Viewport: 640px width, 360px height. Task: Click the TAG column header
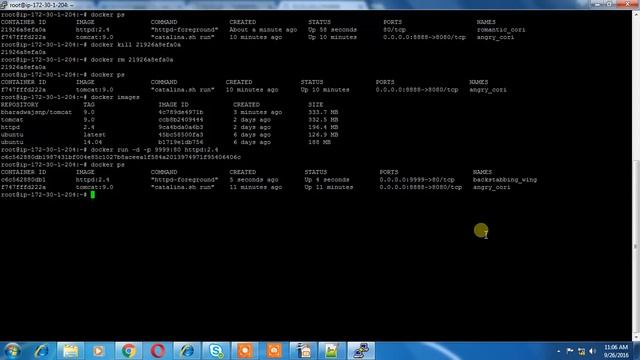(x=89, y=104)
